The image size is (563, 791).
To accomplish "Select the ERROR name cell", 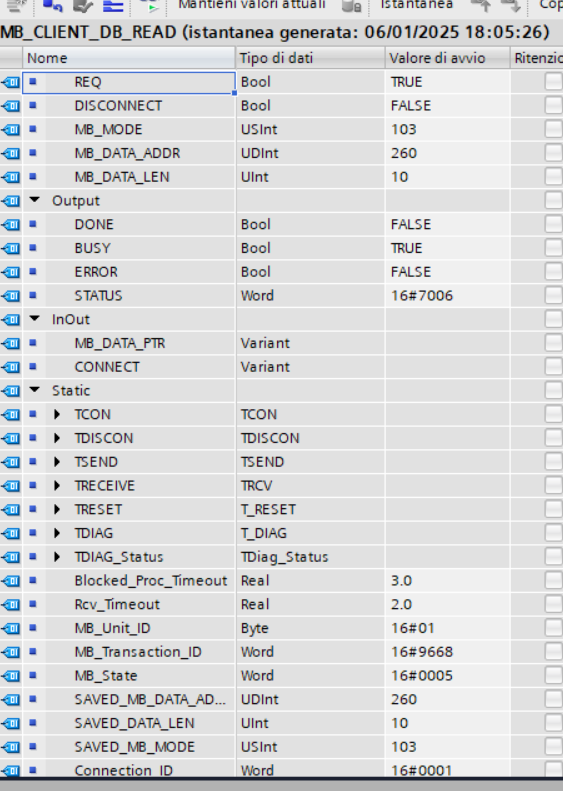I will 129,272.
